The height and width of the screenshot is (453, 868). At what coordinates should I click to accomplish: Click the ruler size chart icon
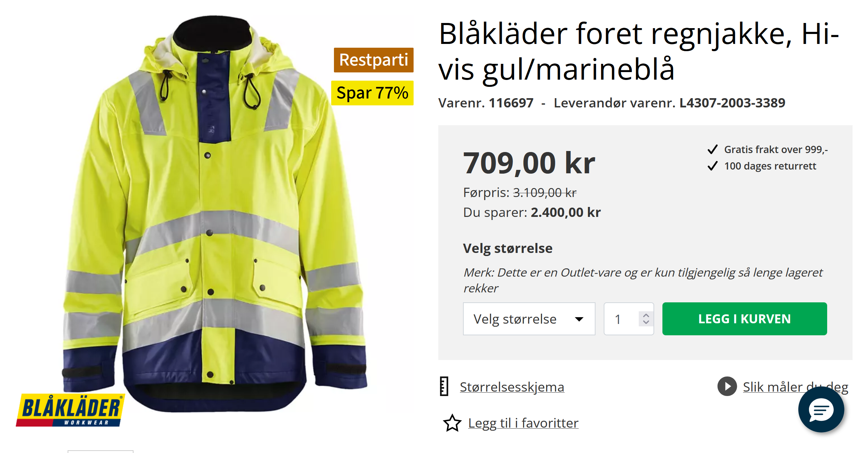[x=444, y=386]
